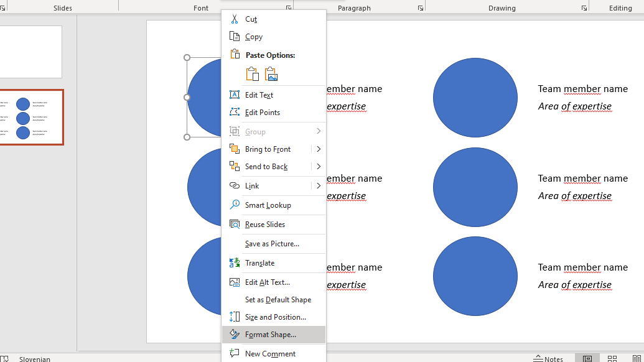Select Copy from the context menu
This screenshot has height=362, width=644.
(x=274, y=37)
